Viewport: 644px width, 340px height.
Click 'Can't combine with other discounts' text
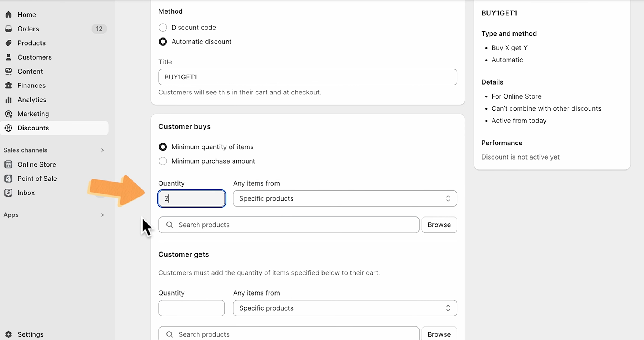[546, 108]
